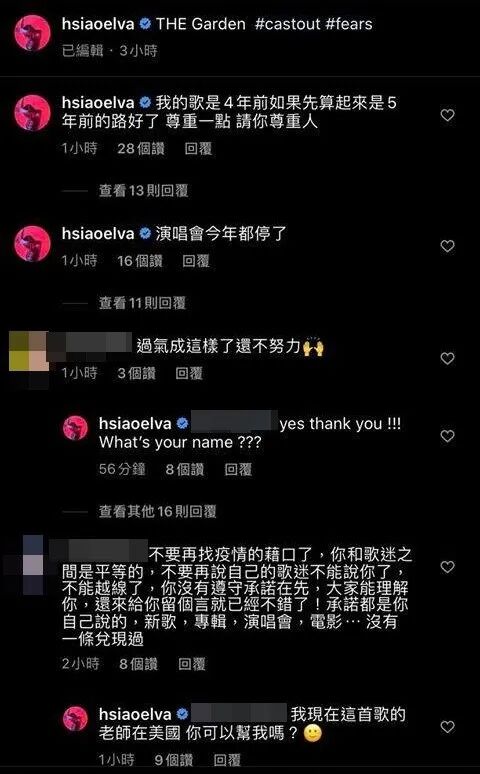Expand 查看其他 16 則回覆
Screen dimensions: 480x774
[x=157, y=511]
